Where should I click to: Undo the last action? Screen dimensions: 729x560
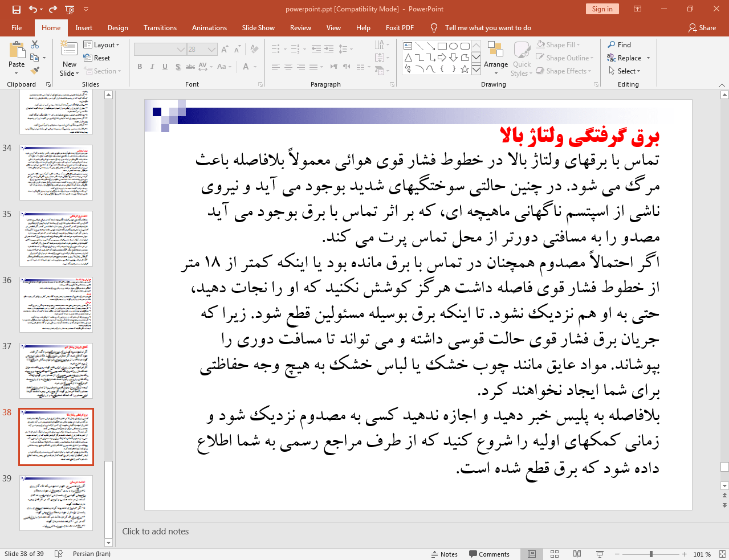pos(33,9)
